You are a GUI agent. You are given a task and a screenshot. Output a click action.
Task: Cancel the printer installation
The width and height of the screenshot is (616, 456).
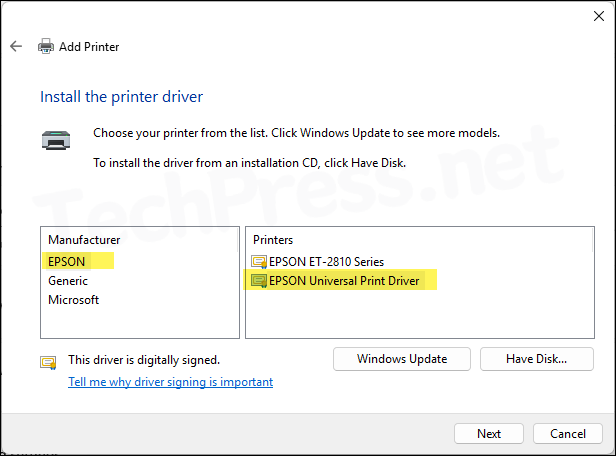pos(568,434)
